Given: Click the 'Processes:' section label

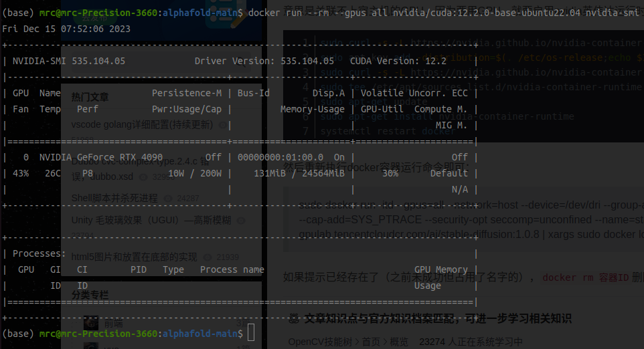Looking at the screenshot, I should (x=39, y=253).
